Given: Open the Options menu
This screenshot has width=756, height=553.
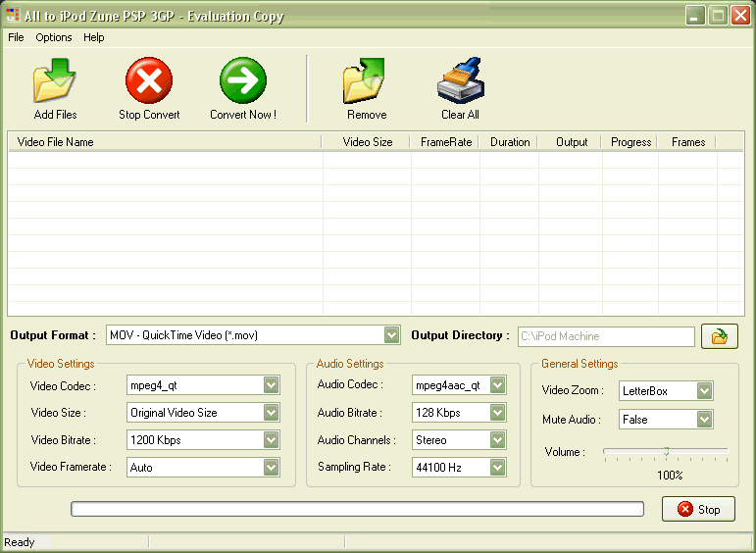Looking at the screenshot, I should pyautogui.click(x=54, y=37).
